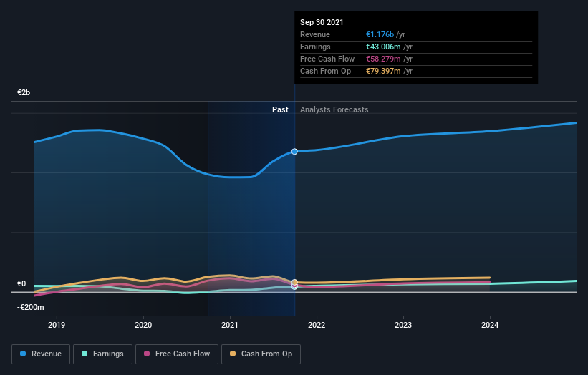
Task: Click the €58.279m free cash flow value
Action: tap(383, 59)
